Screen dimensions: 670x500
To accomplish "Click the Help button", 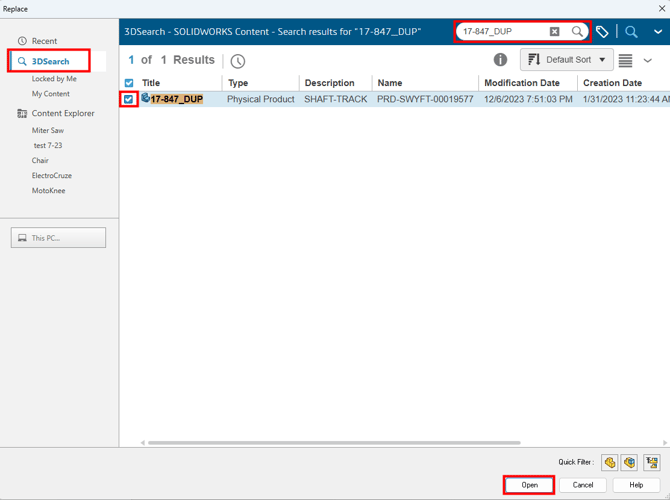I will [x=636, y=485].
